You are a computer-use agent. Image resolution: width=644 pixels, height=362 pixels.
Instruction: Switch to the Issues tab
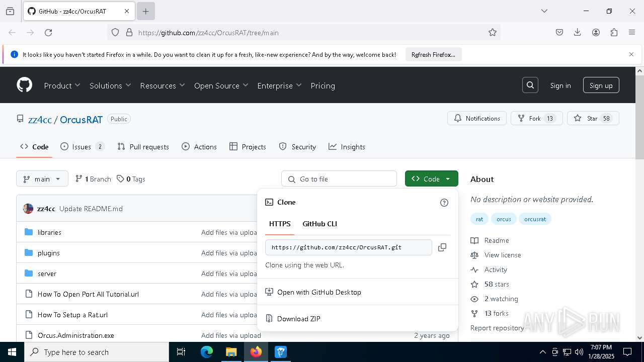(x=83, y=147)
